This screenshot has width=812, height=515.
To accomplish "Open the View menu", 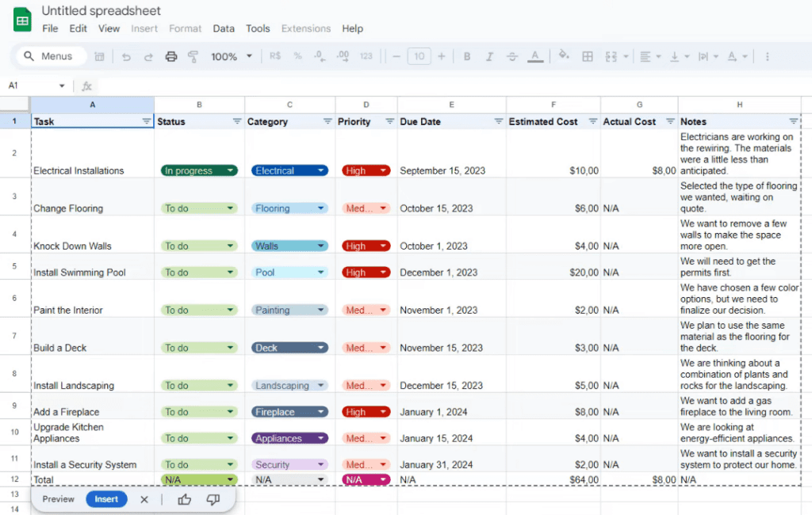I will click(x=109, y=29).
